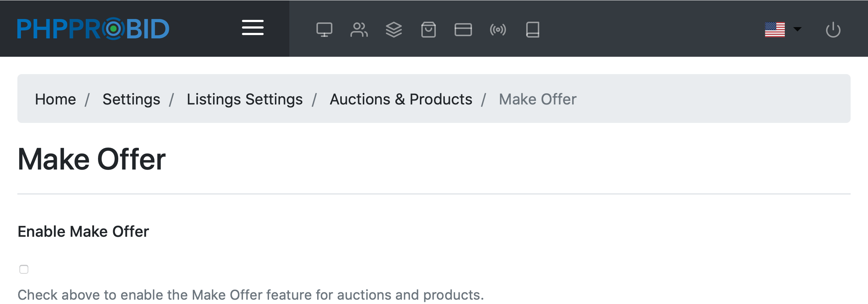868x304 pixels.
Task: Select Auctions & Products breadcrumb
Action: click(x=401, y=99)
